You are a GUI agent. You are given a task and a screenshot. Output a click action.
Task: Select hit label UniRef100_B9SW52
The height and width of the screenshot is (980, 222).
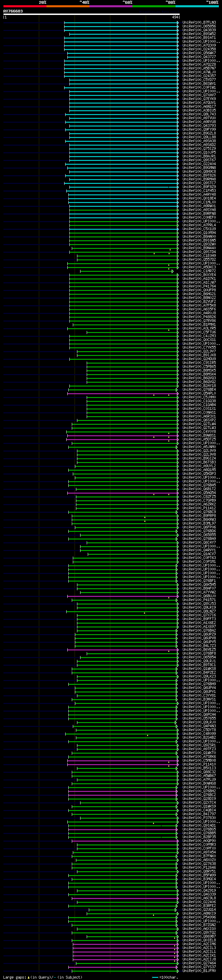[x=199, y=34]
